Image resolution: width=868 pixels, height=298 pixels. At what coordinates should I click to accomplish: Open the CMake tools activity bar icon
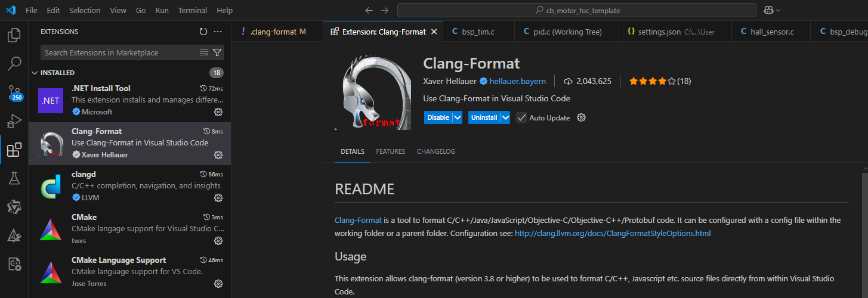click(x=14, y=235)
